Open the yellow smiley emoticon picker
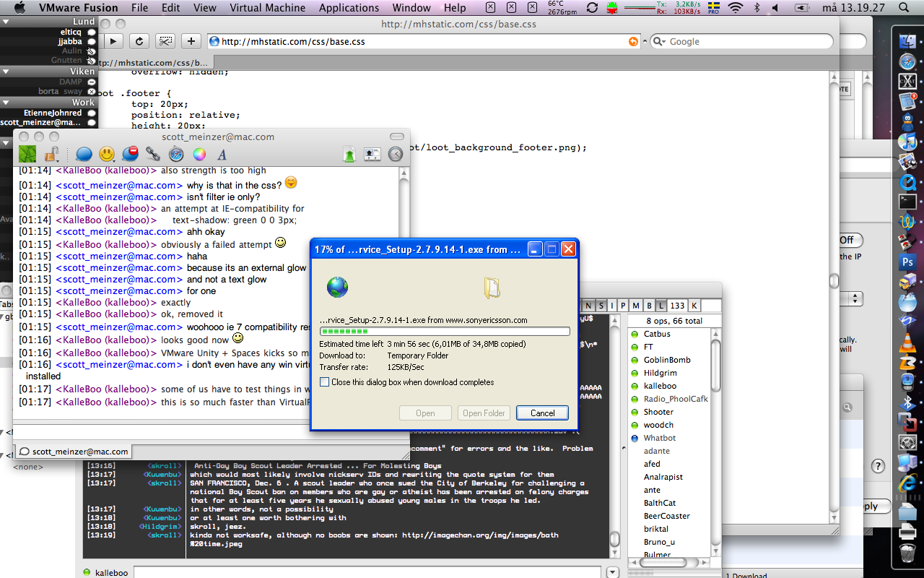This screenshot has width=924, height=578. point(107,154)
